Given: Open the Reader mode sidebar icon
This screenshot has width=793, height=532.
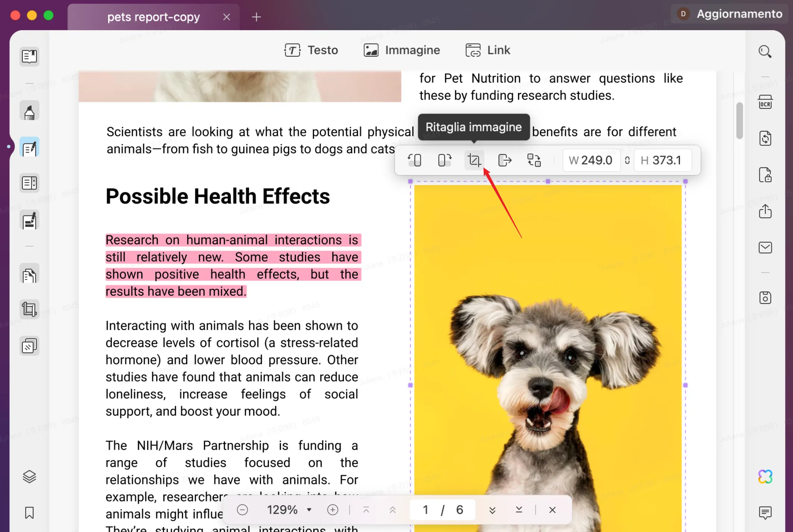Looking at the screenshot, I should (29, 57).
